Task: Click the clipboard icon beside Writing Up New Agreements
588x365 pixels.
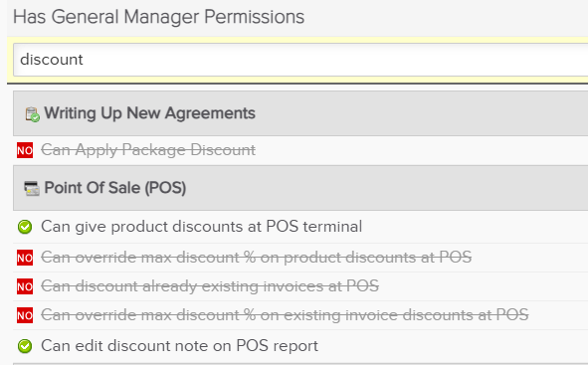Action: (x=32, y=114)
